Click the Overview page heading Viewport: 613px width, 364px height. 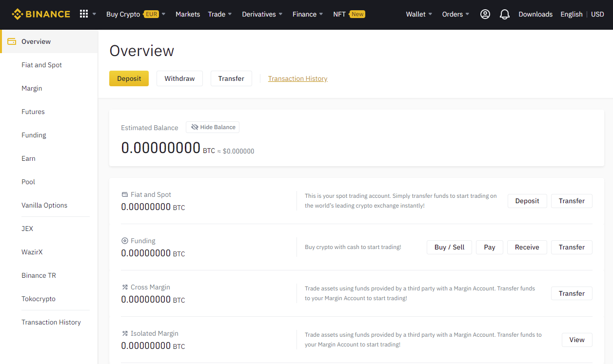tap(142, 51)
